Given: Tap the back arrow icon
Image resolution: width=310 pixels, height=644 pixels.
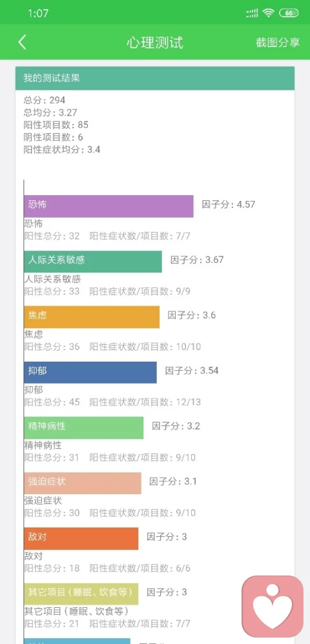Looking at the screenshot, I should (22, 42).
